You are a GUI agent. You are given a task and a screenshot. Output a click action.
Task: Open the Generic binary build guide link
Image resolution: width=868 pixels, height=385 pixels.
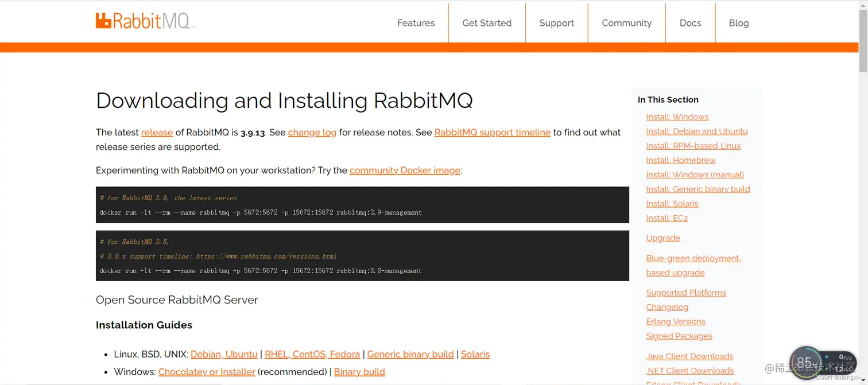tap(410, 355)
